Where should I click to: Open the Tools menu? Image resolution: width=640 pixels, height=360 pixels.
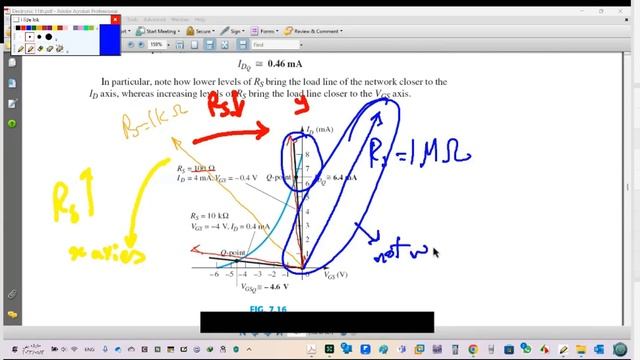coord(132,20)
